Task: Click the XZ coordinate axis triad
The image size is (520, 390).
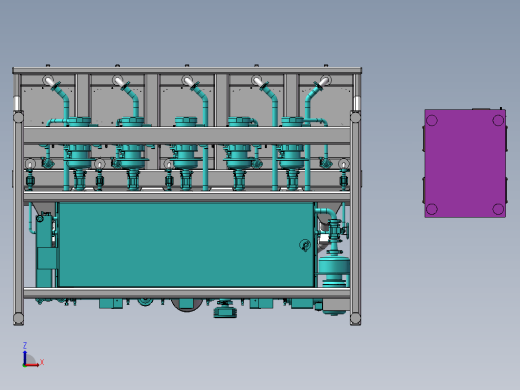Action: [33, 355]
